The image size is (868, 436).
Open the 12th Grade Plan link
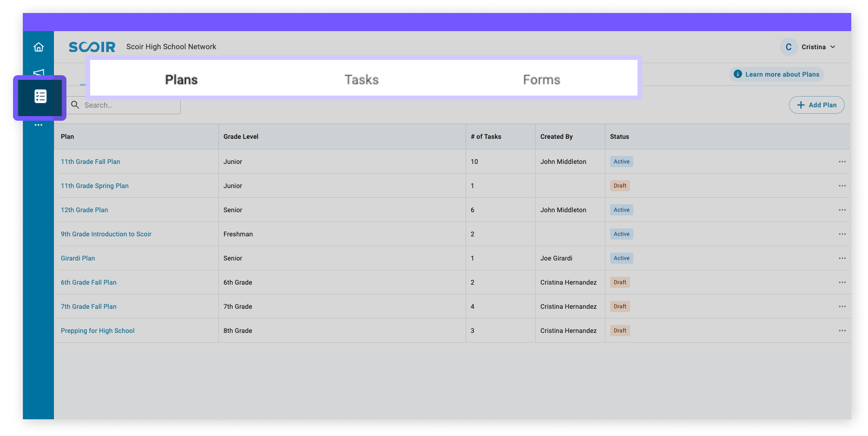(x=84, y=210)
